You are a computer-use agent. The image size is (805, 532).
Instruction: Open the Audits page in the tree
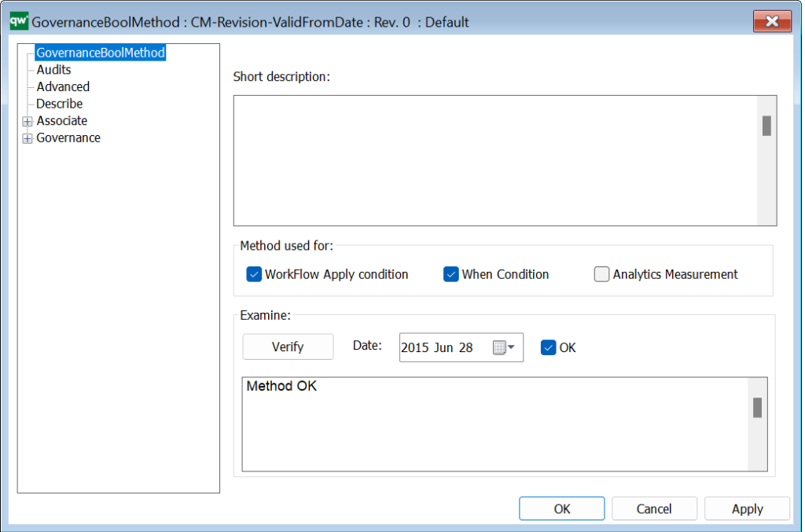point(53,70)
